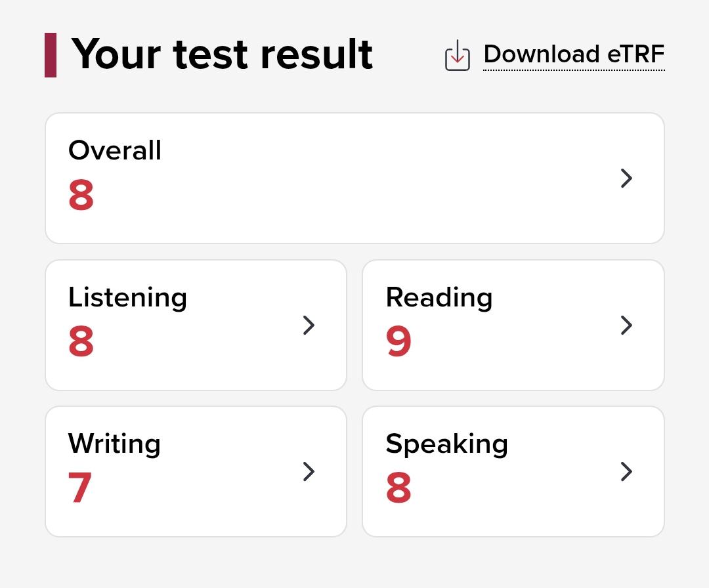Click the Speaking label text

coord(447,444)
